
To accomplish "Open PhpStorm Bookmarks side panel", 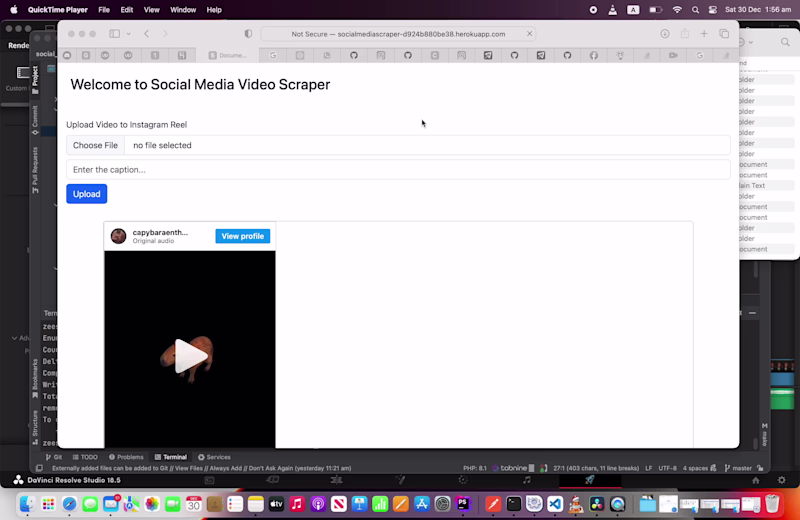I will point(35,379).
